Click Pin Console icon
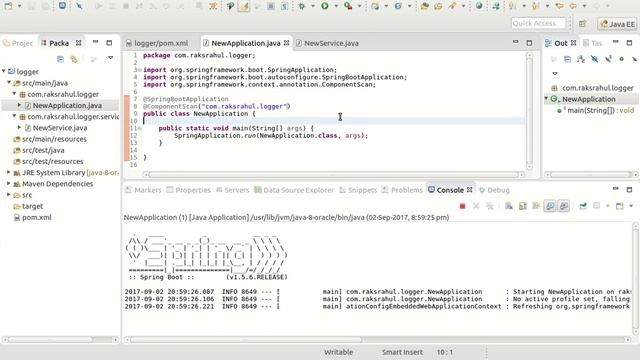The image size is (640, 360). (x=583, y=206)
